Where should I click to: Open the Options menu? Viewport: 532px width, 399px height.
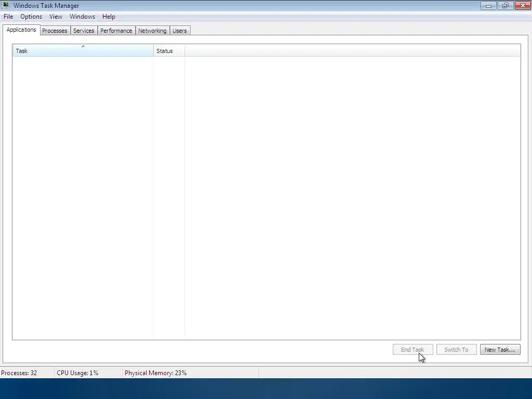[x=31, y=17]
